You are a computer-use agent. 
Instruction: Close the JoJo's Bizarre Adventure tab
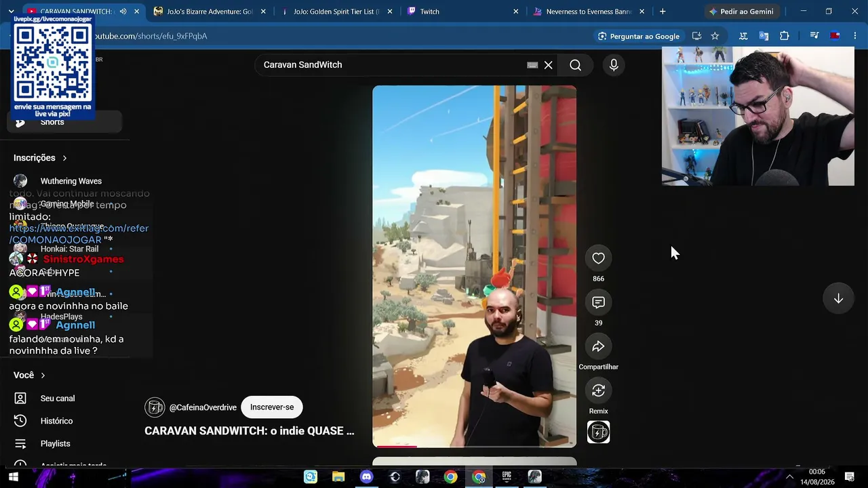coord(263,12)
